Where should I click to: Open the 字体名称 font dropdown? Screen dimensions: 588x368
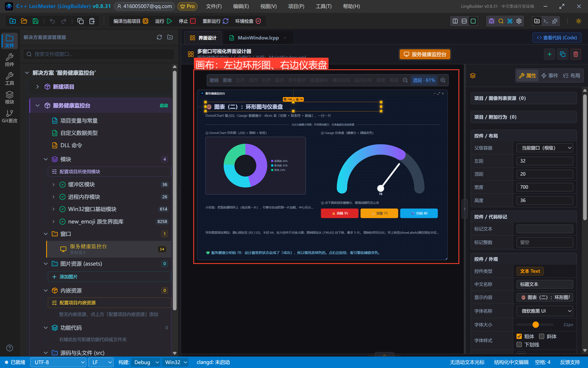(545, 311)
